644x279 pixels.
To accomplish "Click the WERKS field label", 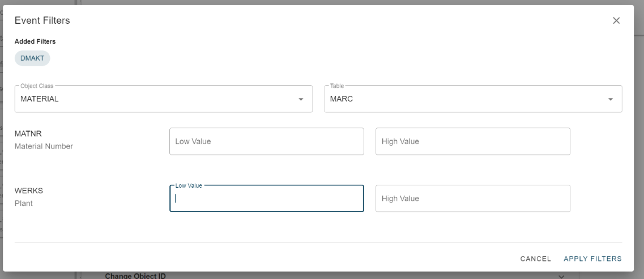I will (x=29, y=191).
